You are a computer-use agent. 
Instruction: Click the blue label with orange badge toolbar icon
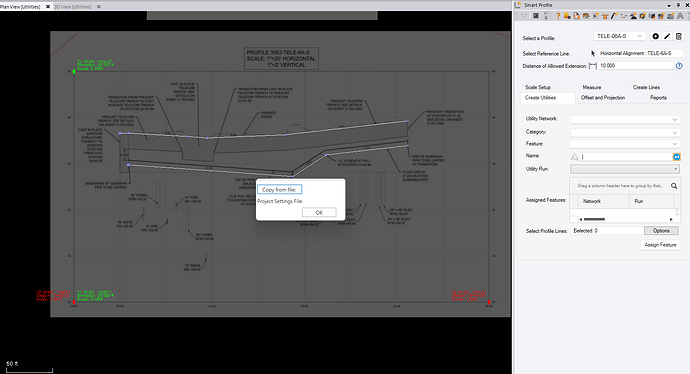670,16
